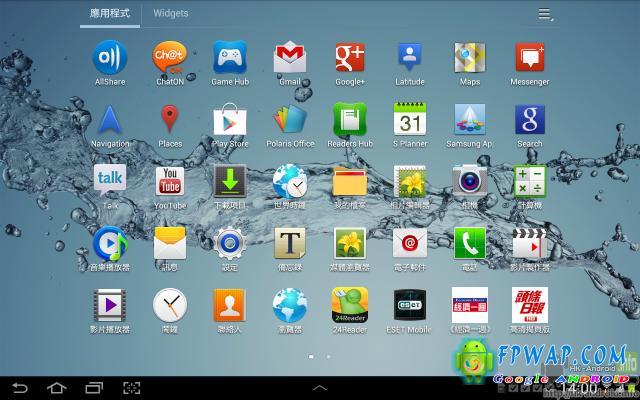This screenshot has width=640, height=400.
Task: Launch Google Play Store
Action: [x=230, y=121]
